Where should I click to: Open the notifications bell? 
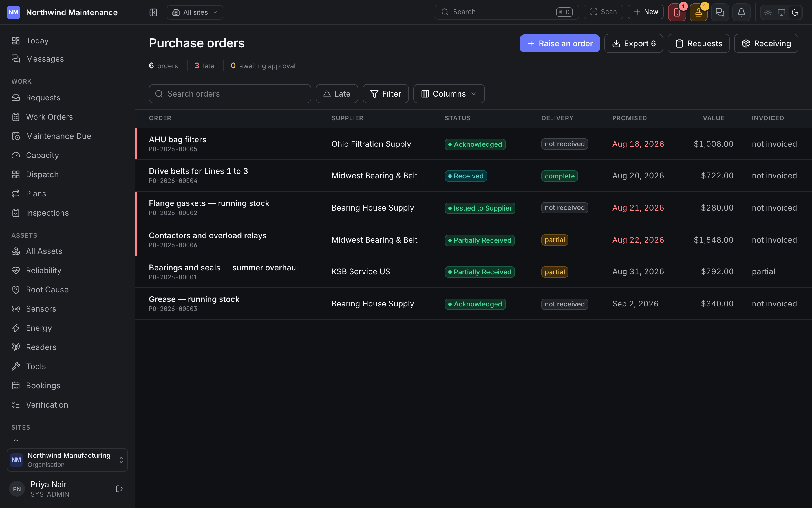tap(742, 12)
